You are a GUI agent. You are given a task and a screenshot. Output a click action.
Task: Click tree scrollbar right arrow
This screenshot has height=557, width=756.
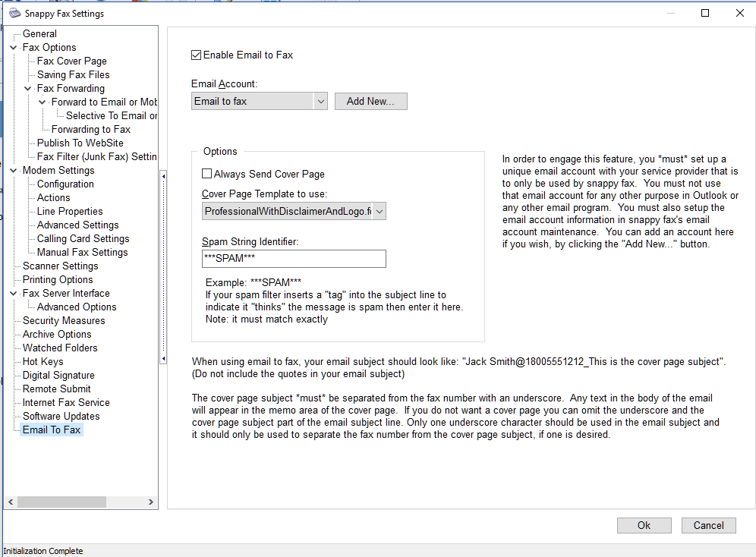151,502
